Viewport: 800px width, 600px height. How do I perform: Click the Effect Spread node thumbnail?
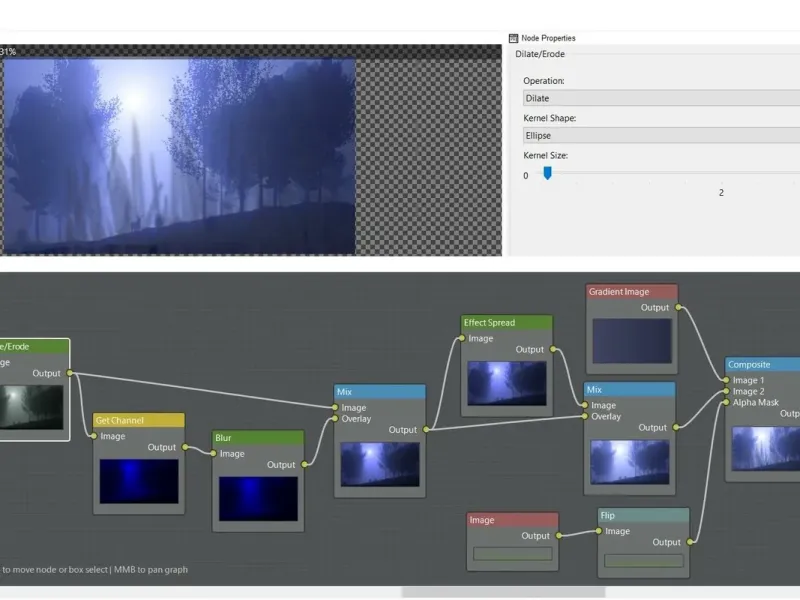[x=507, y=383]
